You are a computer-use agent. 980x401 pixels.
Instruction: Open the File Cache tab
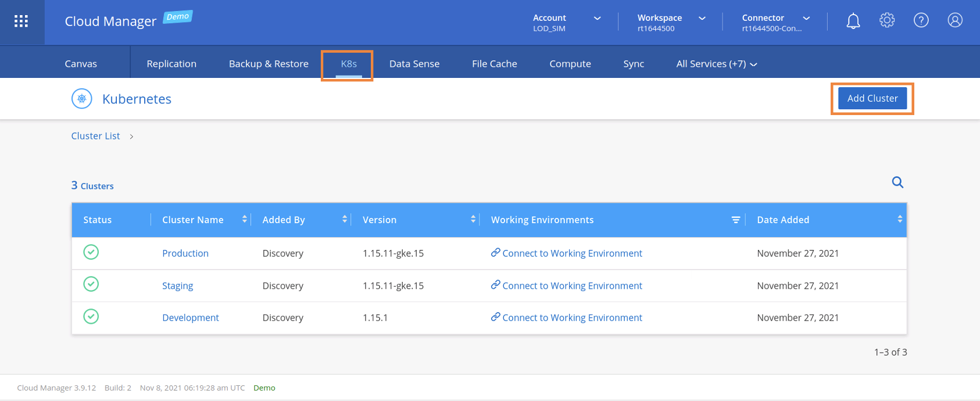coord(495,64)
